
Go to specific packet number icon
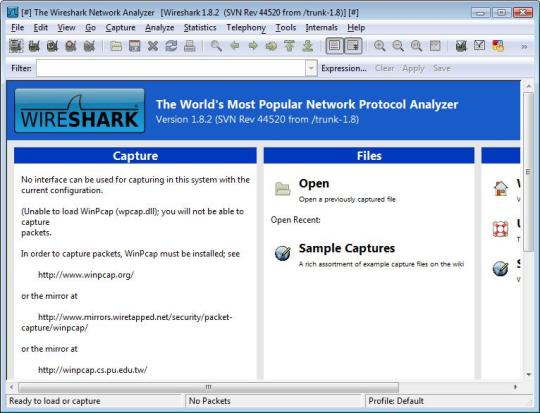tap(271, 46)
